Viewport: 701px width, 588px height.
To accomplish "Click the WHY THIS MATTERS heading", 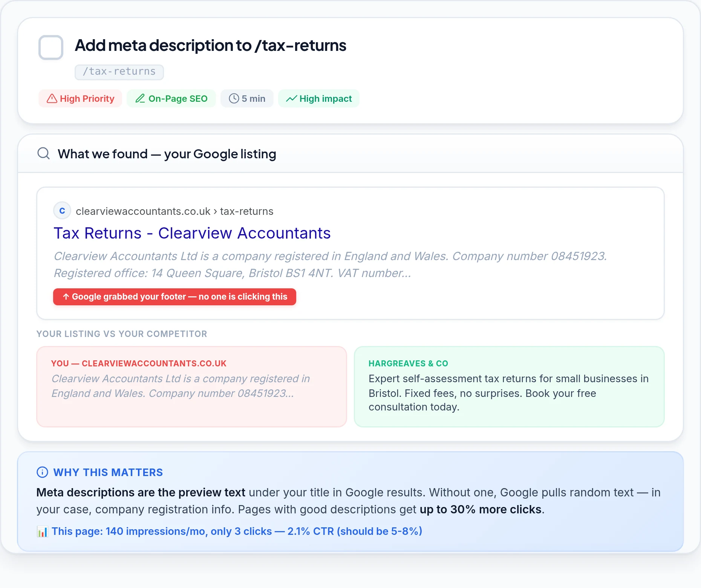I will pos(108,472).
